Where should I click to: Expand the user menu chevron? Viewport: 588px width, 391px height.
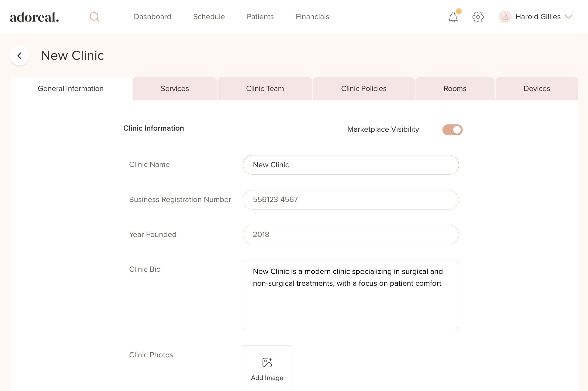tap(569, 17)
